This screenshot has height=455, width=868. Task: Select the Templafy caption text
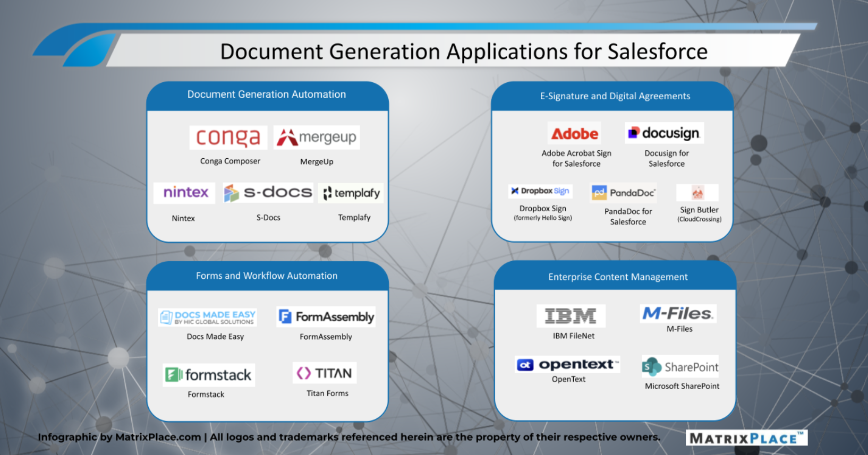[354, 218]
